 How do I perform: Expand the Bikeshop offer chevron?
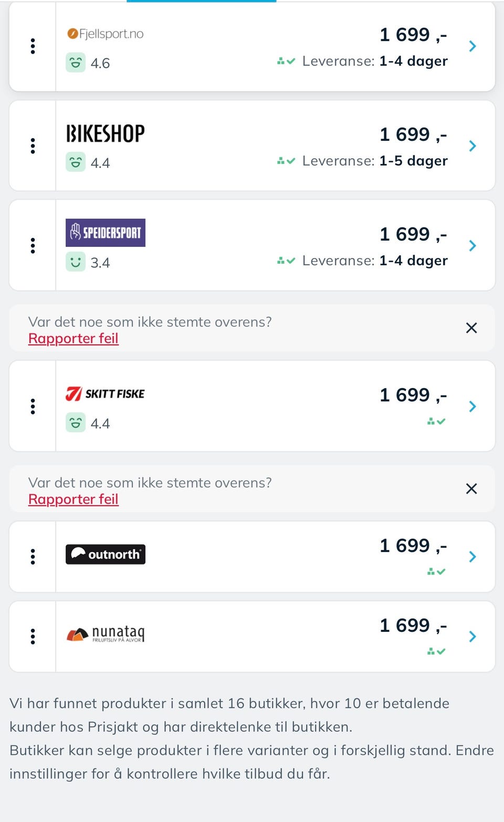pos(472,146)
